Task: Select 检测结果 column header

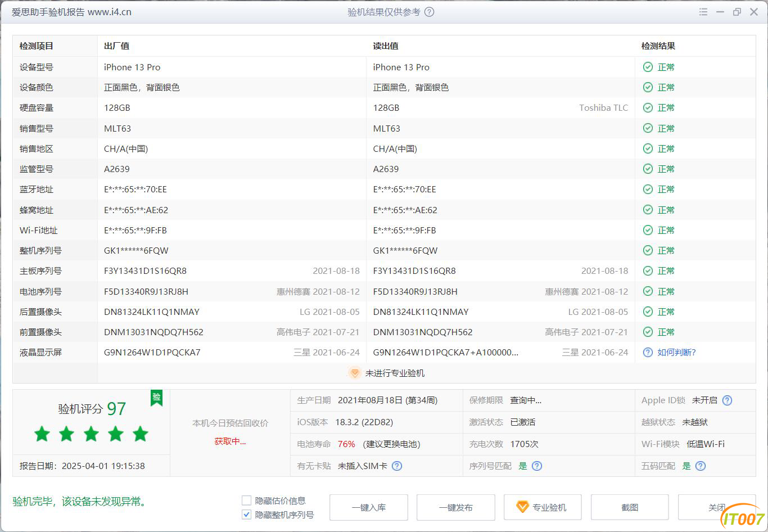Action: 658,46
